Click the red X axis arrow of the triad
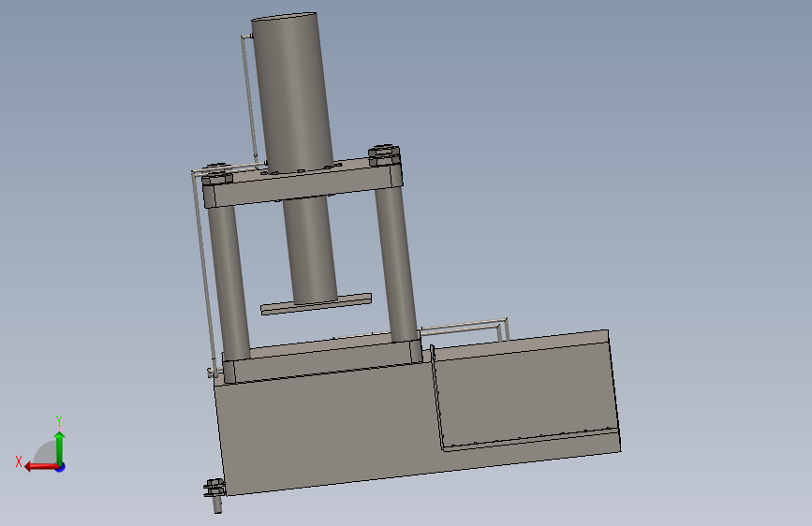This screenshot has width=812, height=526. point(40,467)
